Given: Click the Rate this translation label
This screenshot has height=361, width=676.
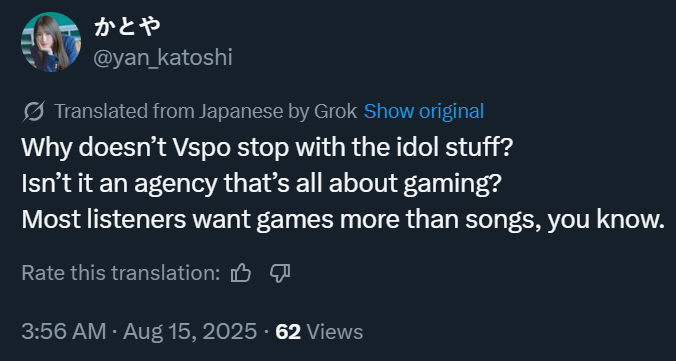Looking at the screenshot, I should tap(121, 273).
